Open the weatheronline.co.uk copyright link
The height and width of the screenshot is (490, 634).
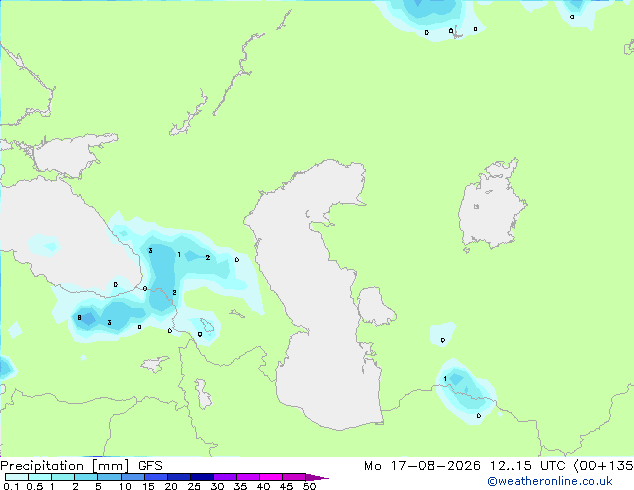pos(550,481)
